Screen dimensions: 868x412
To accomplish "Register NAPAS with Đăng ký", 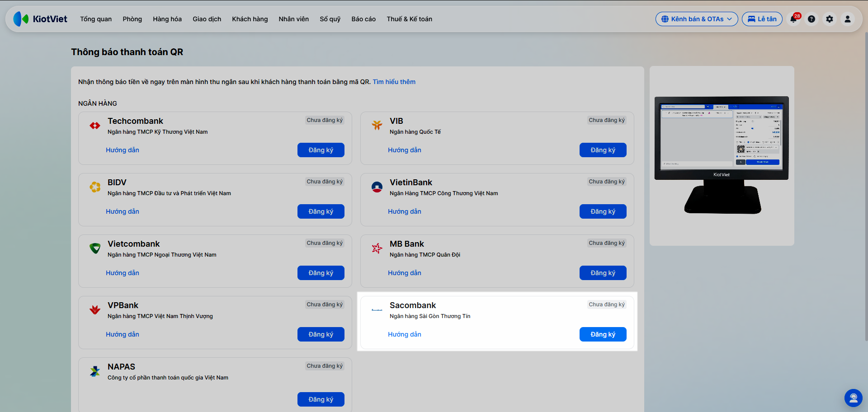I will 321,399.
